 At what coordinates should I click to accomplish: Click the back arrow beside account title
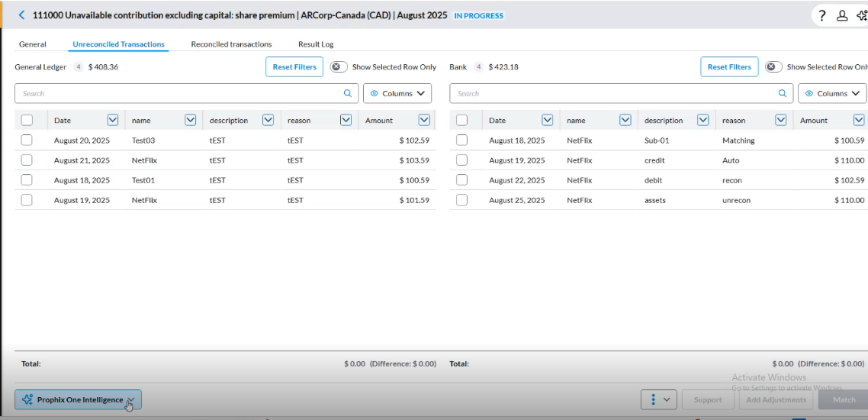coord(21,15)
